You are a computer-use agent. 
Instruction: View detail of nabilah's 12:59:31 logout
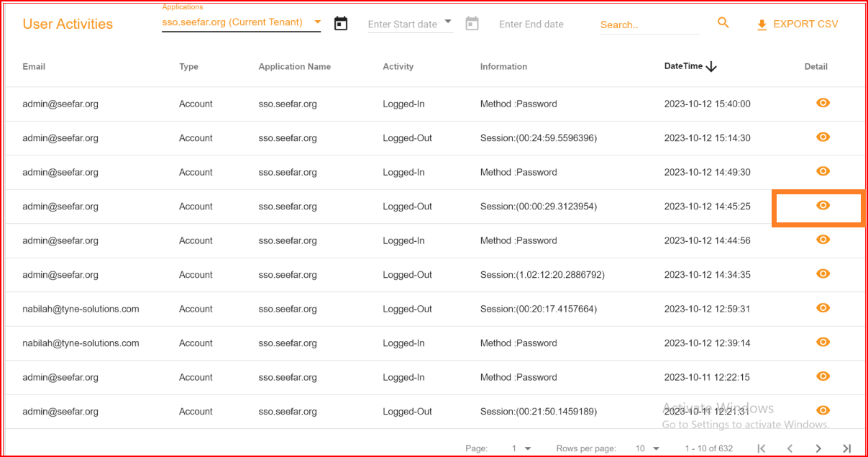click(823, 308)
